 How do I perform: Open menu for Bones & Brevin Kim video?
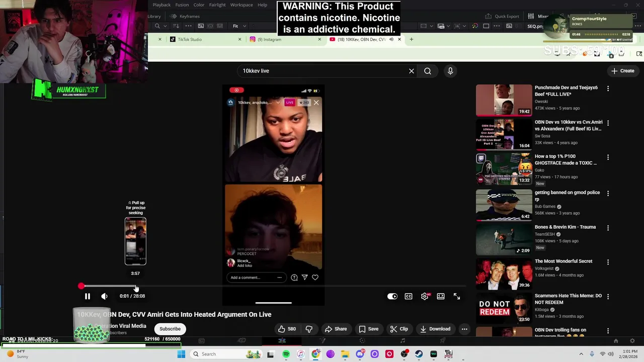click(x=608, y=228)
